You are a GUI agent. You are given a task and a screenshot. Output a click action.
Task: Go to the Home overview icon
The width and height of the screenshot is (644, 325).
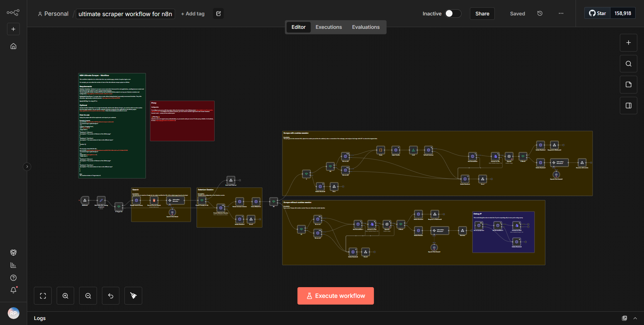[13, 46]
